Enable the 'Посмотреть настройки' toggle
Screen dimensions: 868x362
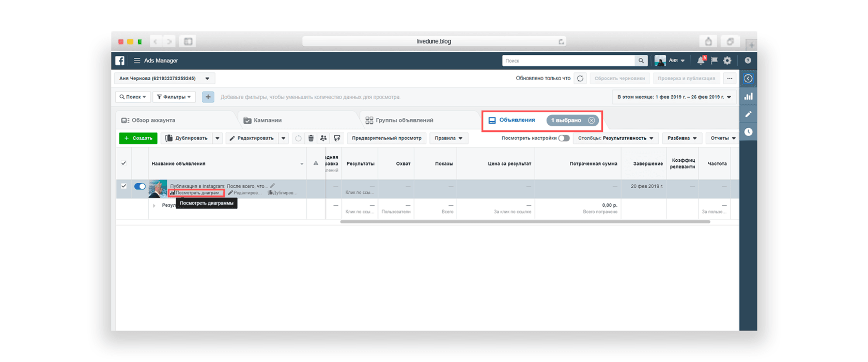(564, 138)
